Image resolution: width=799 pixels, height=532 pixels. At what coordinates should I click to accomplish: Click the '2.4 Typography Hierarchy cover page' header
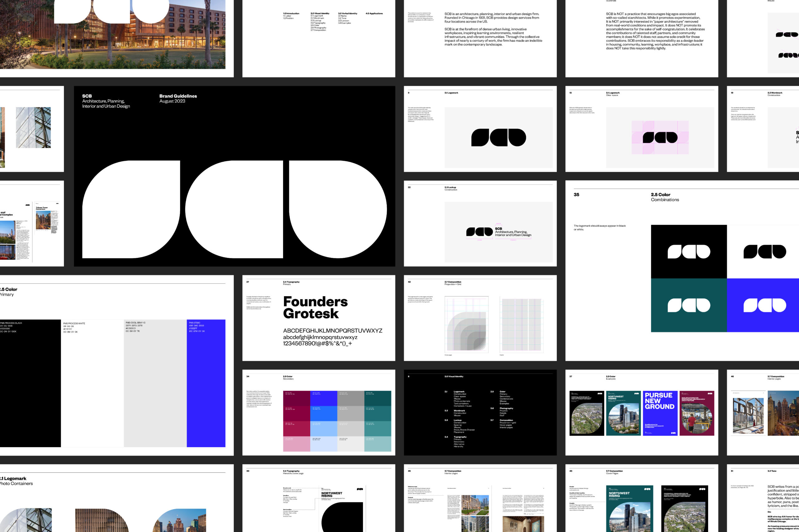293,472
